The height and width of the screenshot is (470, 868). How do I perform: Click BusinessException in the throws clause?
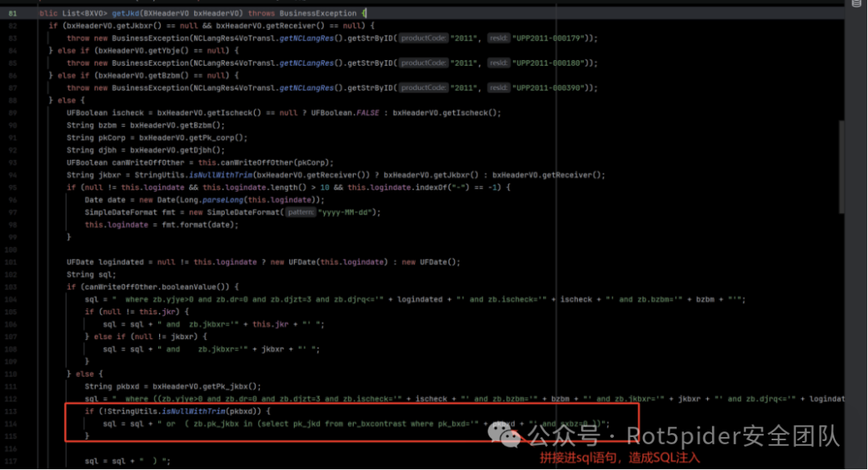(317, 14)
